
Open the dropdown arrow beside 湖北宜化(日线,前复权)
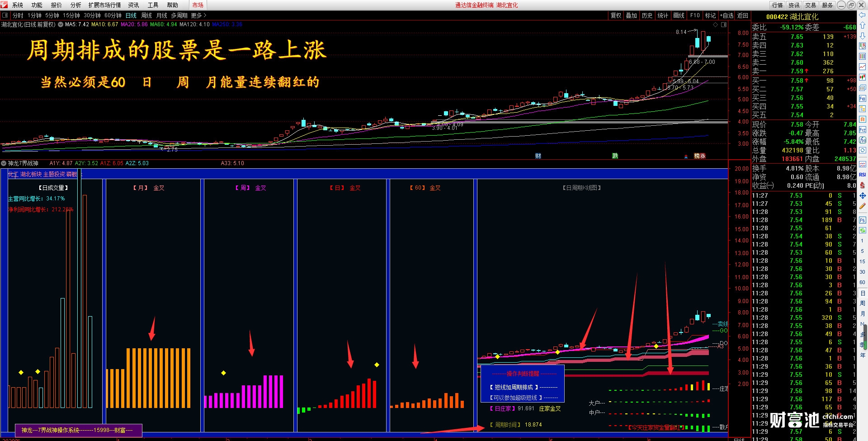point(61,24)
